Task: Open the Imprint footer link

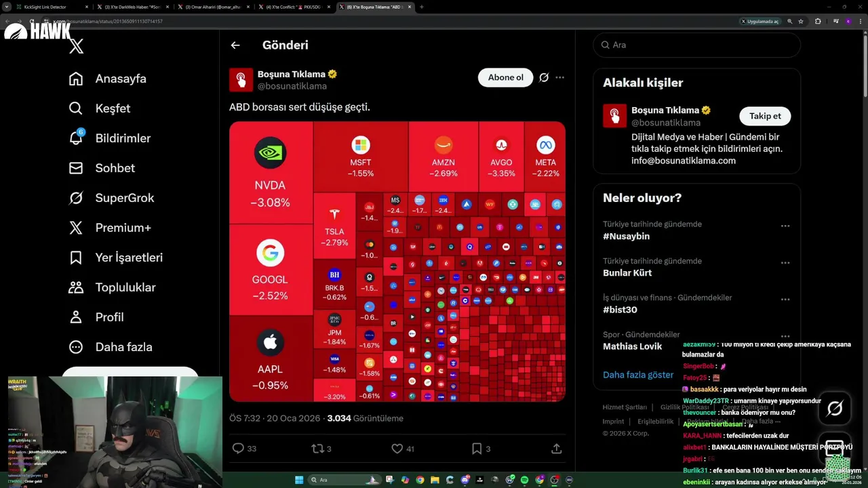Action: coord(613,422)
